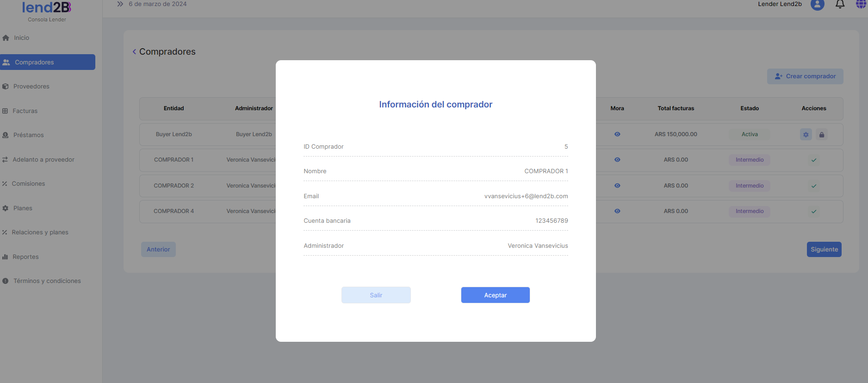Open Proveedores in the sidebar menu
868x383 pixels.
pos(31,87)
